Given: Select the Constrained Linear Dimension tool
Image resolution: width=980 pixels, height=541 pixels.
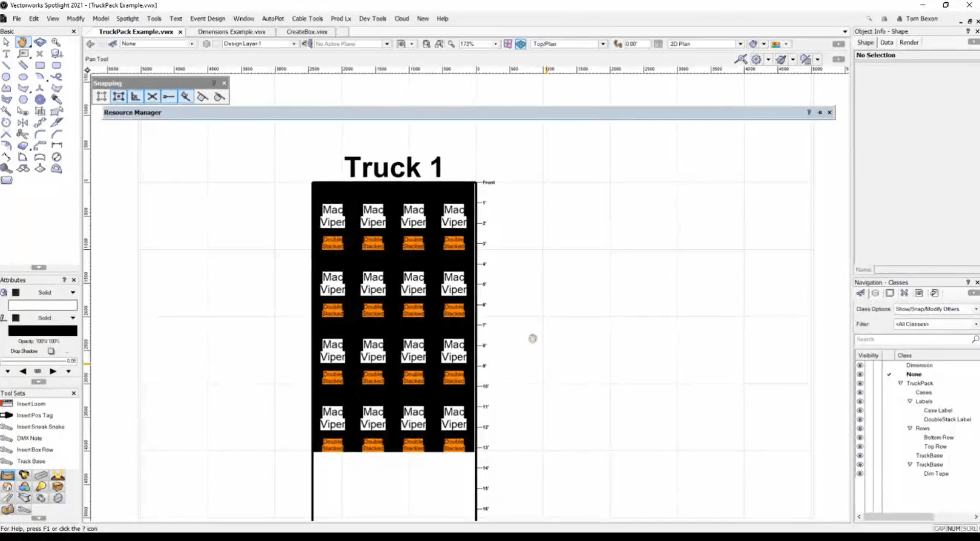Looking at the screenshot, I should click(x=56, y=145).
